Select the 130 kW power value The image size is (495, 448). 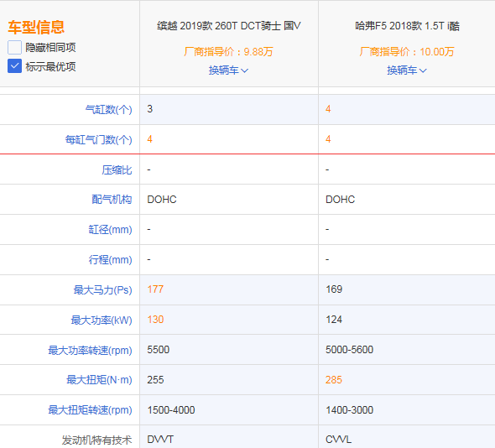click(x=155, y=320)
